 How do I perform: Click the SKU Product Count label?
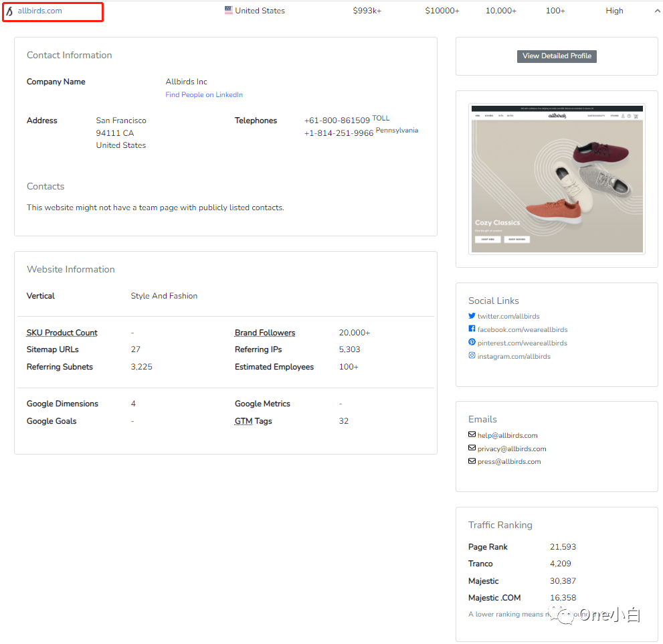[62, 333]
